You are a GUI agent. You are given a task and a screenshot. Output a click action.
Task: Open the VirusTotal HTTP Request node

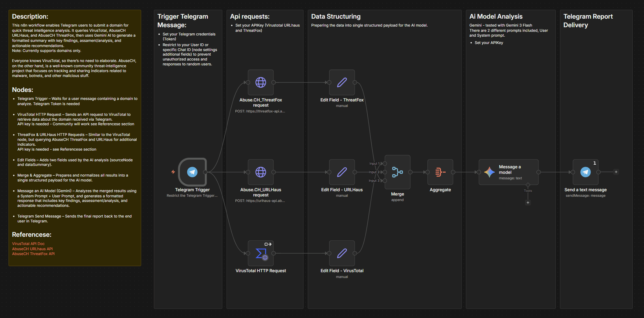pos(260,253)
